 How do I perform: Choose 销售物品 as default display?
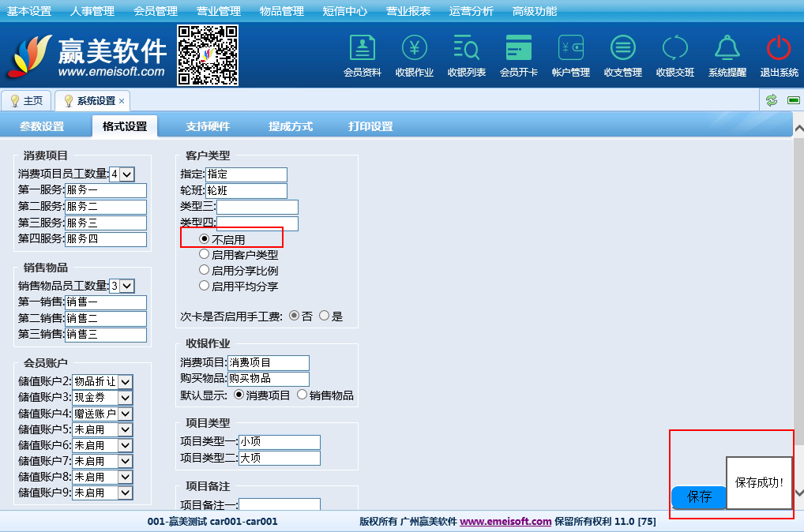[x=302, y=395]
